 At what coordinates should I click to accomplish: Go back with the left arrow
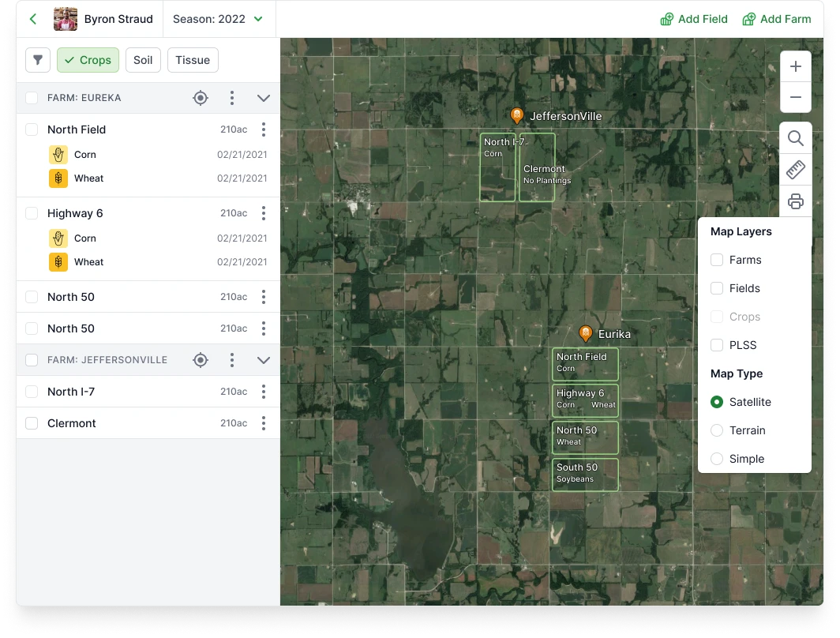click(33, 19)
